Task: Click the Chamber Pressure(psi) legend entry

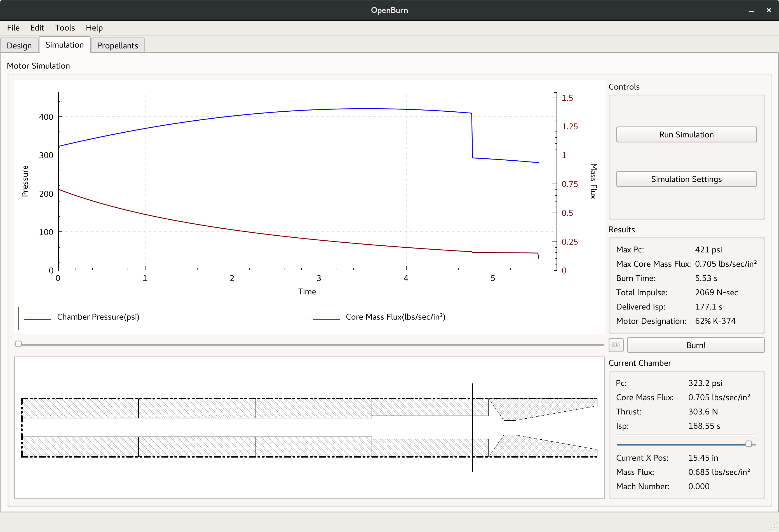Action: tap(82, 317)
